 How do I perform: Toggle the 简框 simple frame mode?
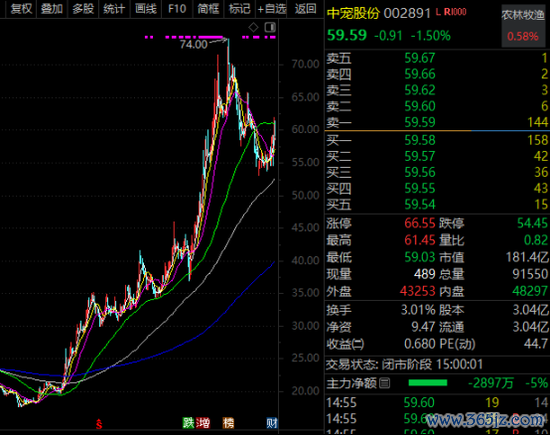click(208, 8)
